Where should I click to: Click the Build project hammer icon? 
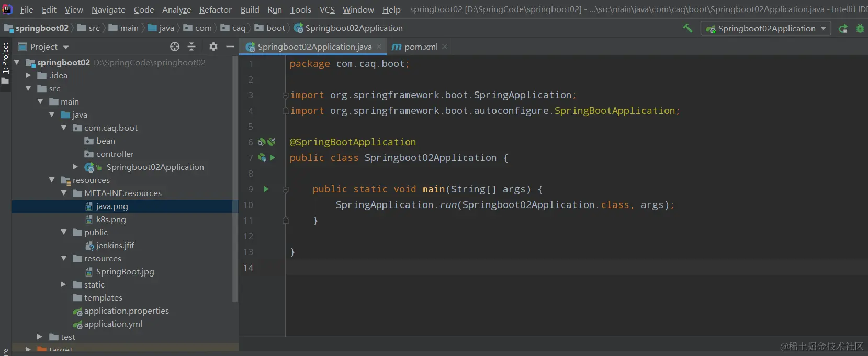(687, 28)
